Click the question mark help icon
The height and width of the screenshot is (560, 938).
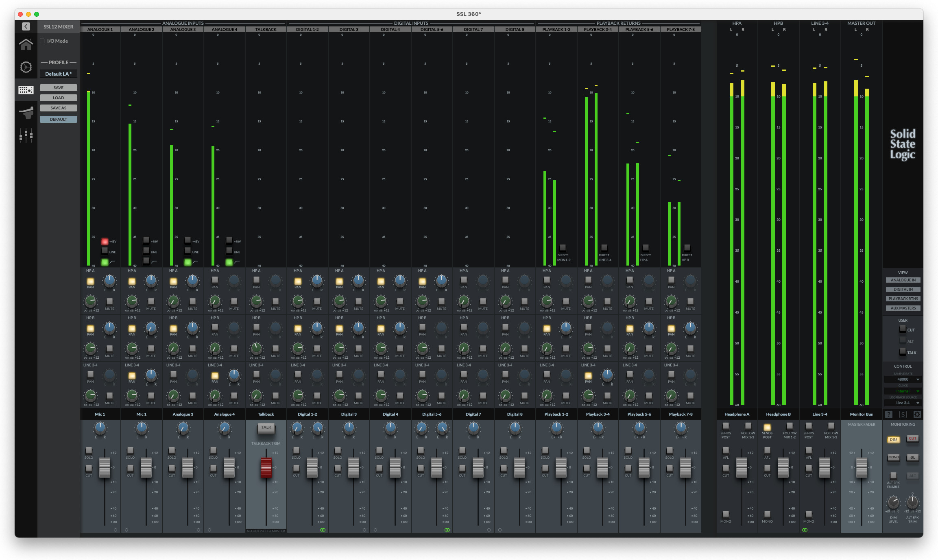point(889,414)
